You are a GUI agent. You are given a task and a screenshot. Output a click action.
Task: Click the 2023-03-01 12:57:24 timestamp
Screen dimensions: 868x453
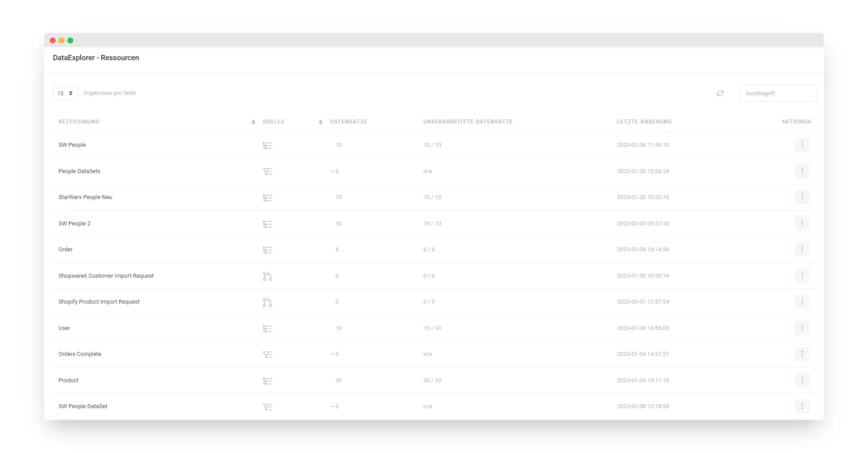(x=643, y=302)
